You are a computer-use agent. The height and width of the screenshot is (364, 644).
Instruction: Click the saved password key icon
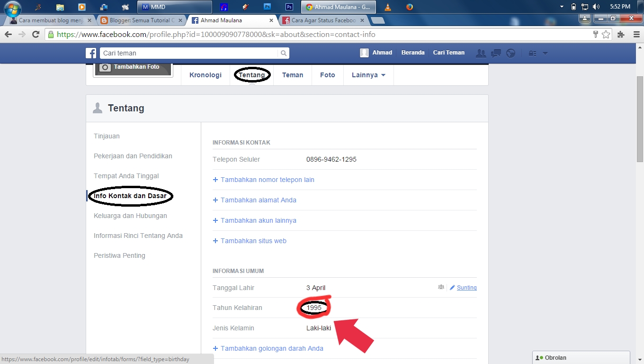(596, 35)
